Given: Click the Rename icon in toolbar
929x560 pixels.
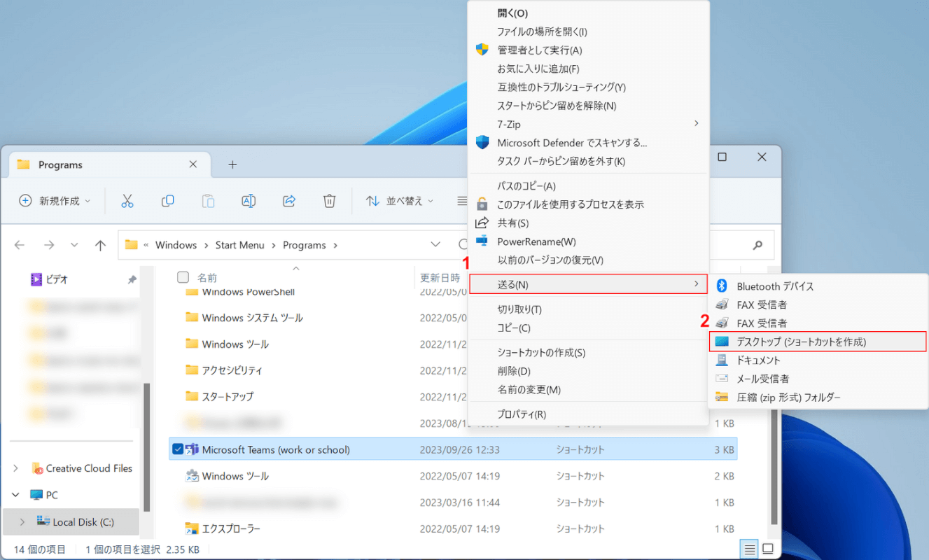Looking at the screenshot, I should [249, 201].
